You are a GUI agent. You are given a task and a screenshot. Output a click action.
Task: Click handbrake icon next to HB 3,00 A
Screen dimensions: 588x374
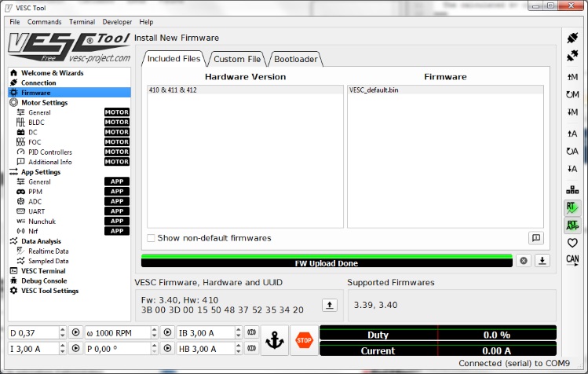tap(252, 349)
